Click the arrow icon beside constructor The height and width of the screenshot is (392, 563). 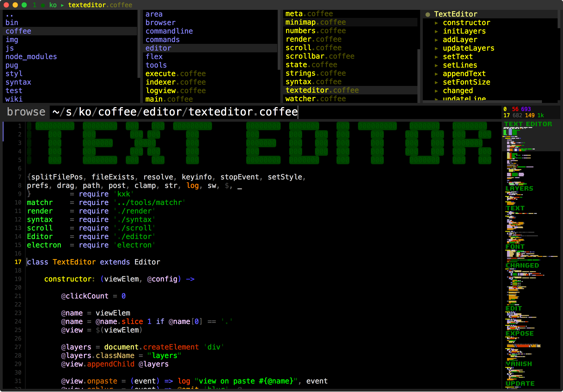click(x=436, y=23)
